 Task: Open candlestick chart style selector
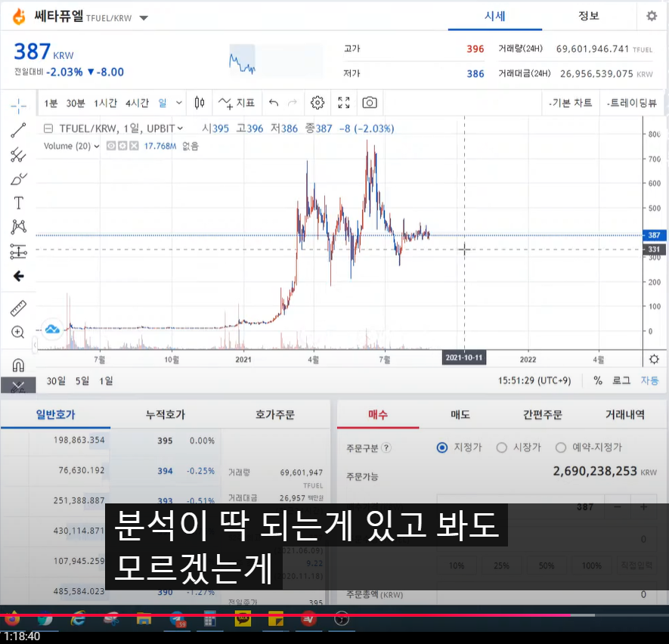coord(200,103)
